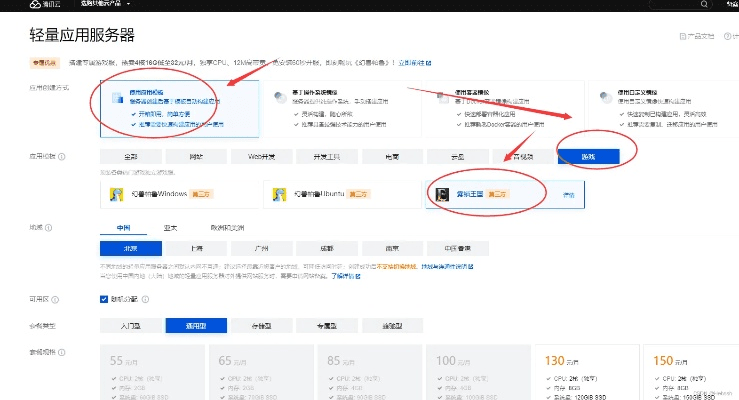This screenshot has height=400, width=739.
Task: Select the 专属型 package type
Action: (x=327, y=326)
